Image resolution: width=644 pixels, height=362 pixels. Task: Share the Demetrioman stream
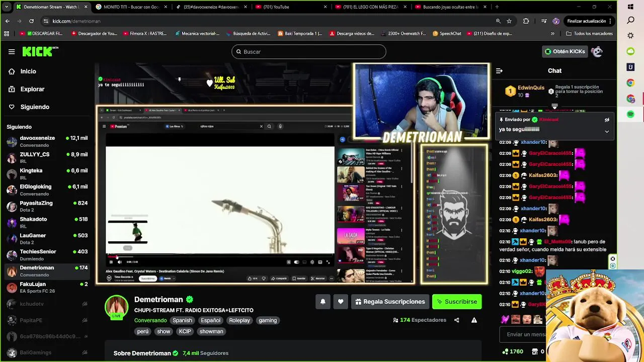(457, 320)
